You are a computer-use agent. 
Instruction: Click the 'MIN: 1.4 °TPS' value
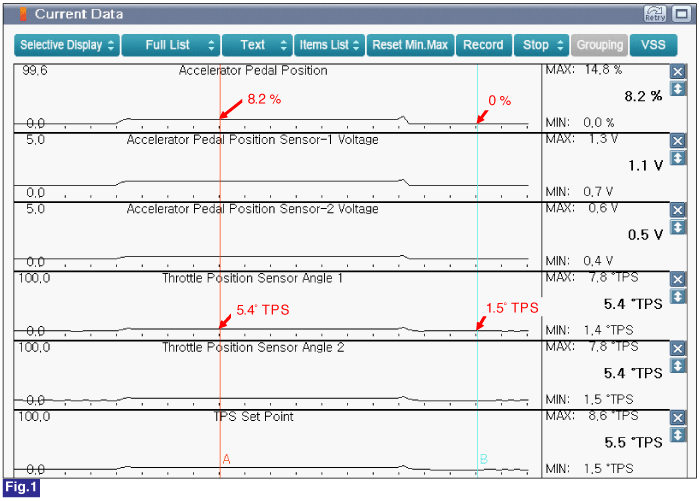(590, 330)
